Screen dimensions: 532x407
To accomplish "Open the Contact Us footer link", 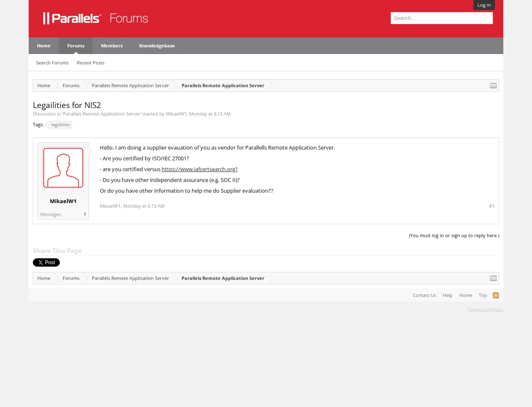I will [424, 295].
